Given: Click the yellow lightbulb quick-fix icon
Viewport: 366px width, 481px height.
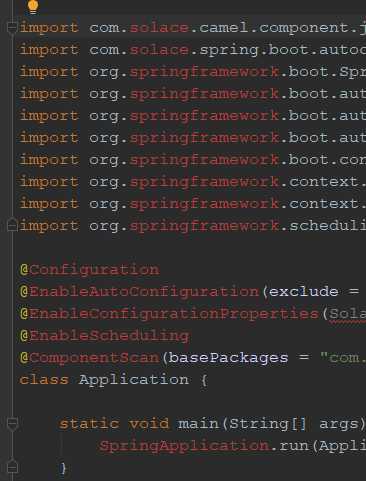Looking at the screenshot, I should 33,7.
